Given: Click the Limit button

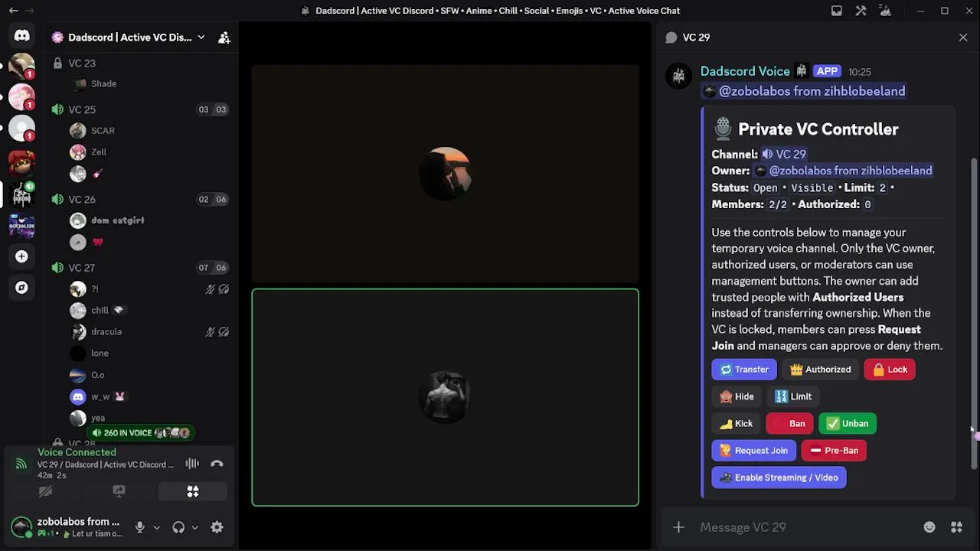Looking at the screenshot, I should [x=793, y=396].
